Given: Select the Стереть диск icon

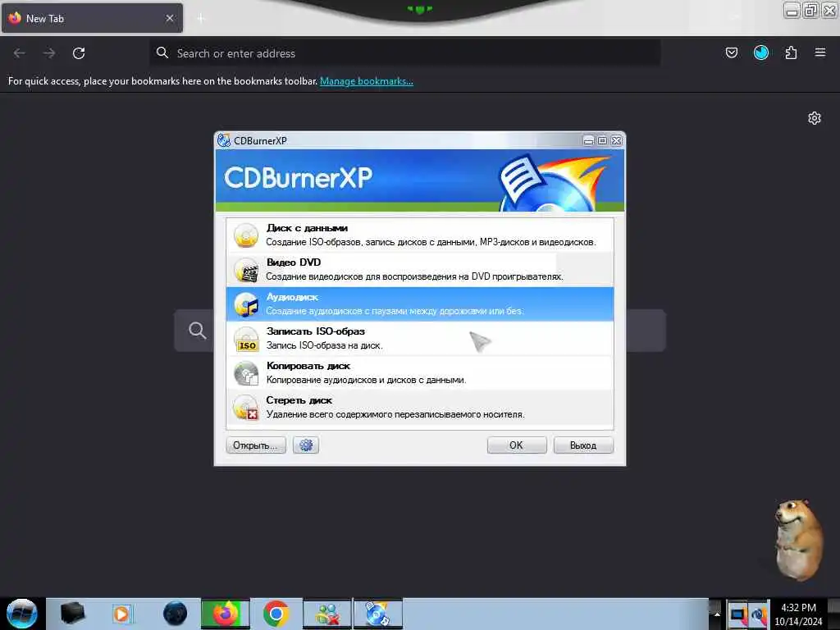Looking at the screenshot, I should coord(246,408).
